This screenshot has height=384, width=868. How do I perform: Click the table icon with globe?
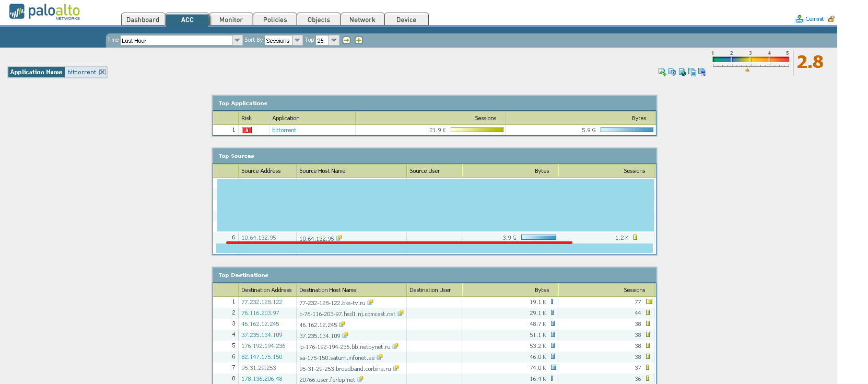(682, 72)
